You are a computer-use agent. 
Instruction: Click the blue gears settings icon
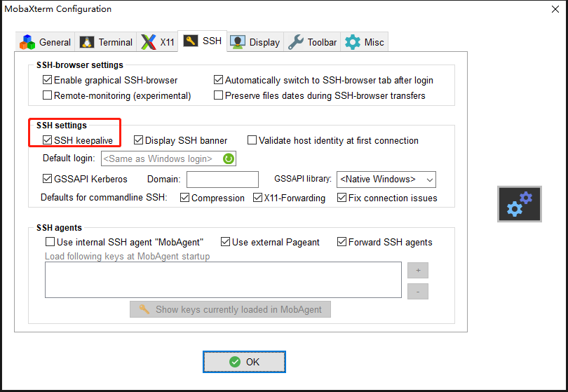point(520,204)
